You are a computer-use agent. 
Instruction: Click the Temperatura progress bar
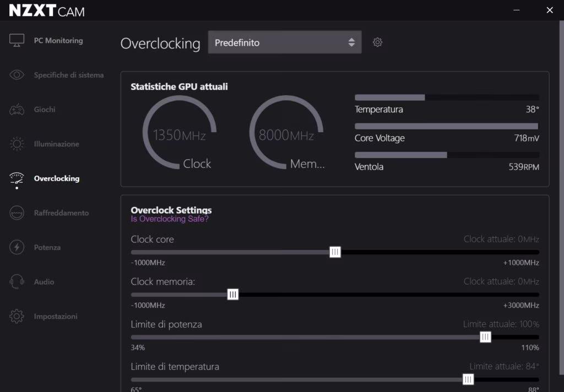[446, 97]
